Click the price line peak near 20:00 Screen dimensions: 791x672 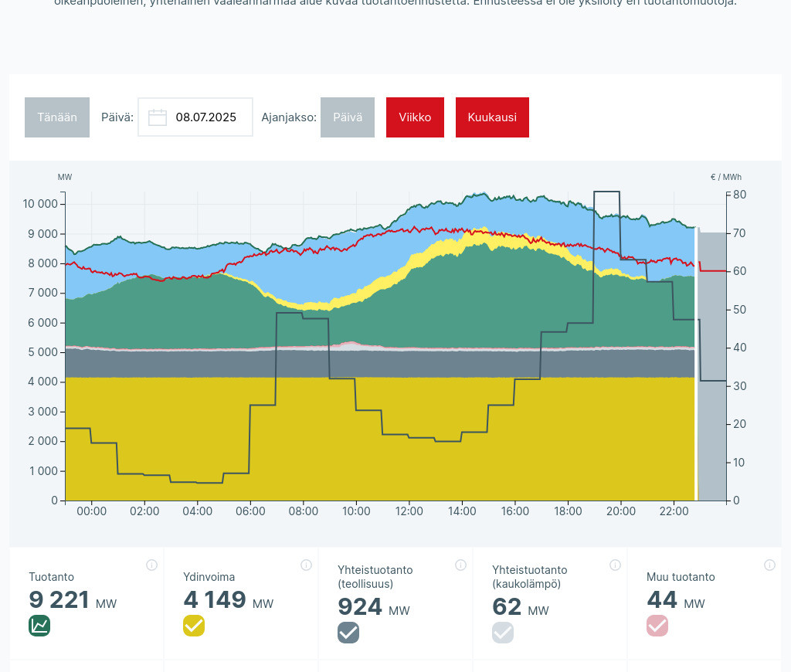606,192
